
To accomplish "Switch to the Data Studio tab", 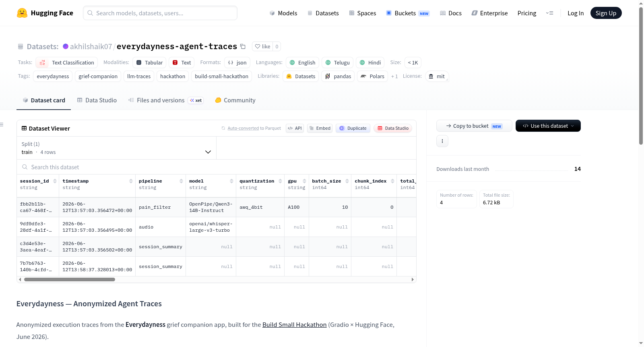I will 97,100.
